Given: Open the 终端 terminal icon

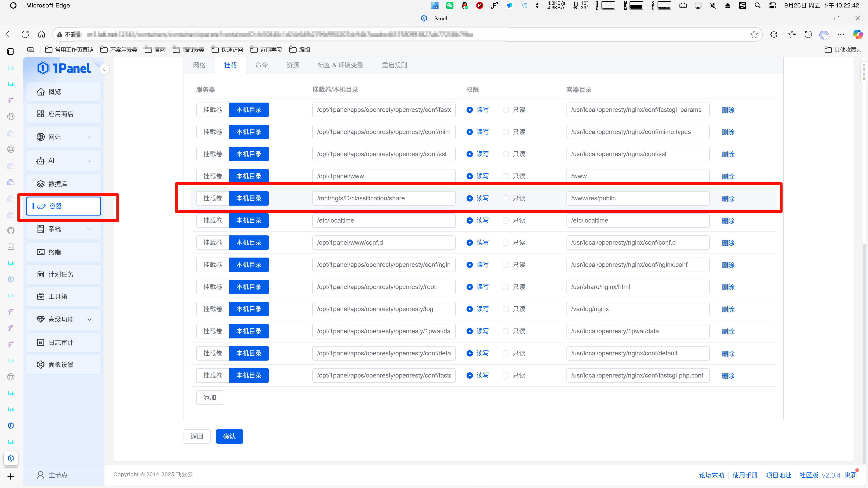Looking at the screenshot, I should tap(40, 252).
